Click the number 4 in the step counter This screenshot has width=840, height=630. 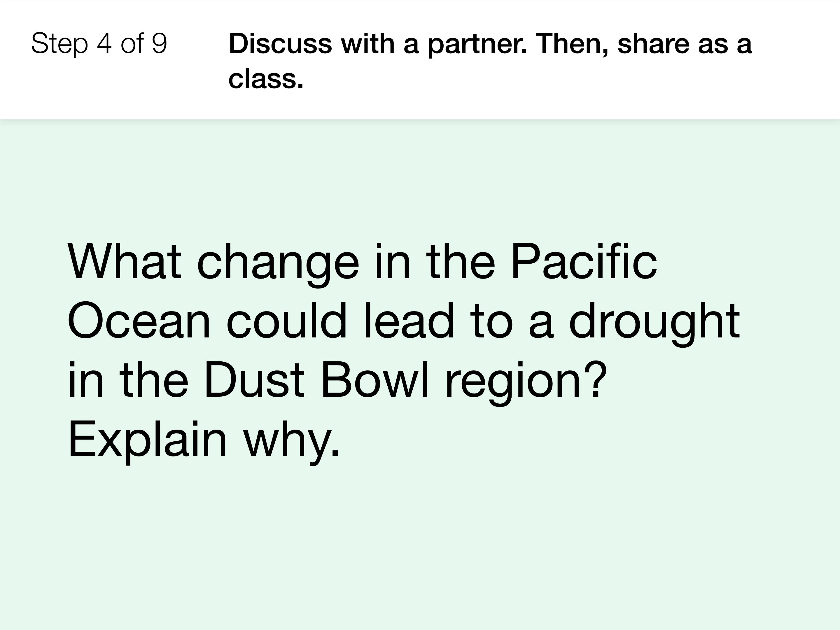104,43
